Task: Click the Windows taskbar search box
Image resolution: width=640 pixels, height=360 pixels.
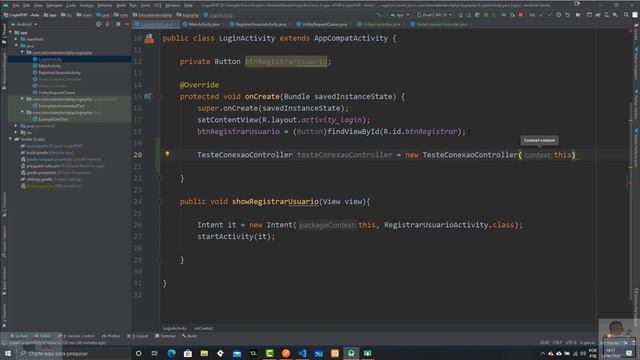Action: click(73, 353)
